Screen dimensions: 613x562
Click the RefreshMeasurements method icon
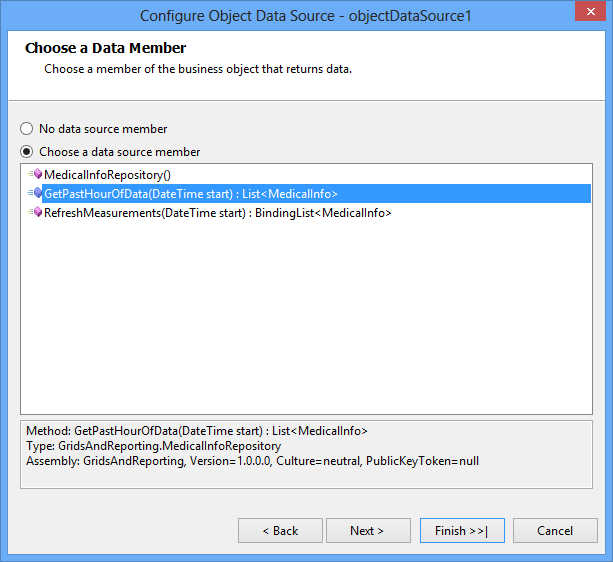point(35,212)
